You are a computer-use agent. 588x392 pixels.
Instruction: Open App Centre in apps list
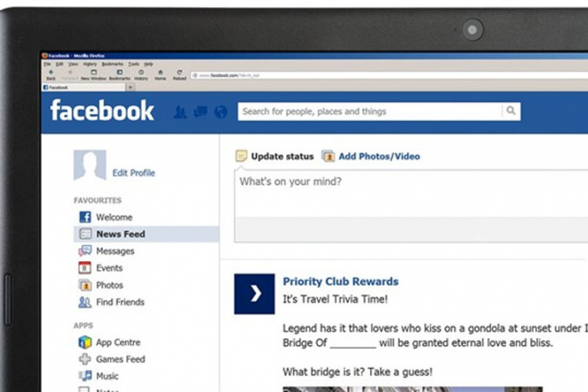118,343
